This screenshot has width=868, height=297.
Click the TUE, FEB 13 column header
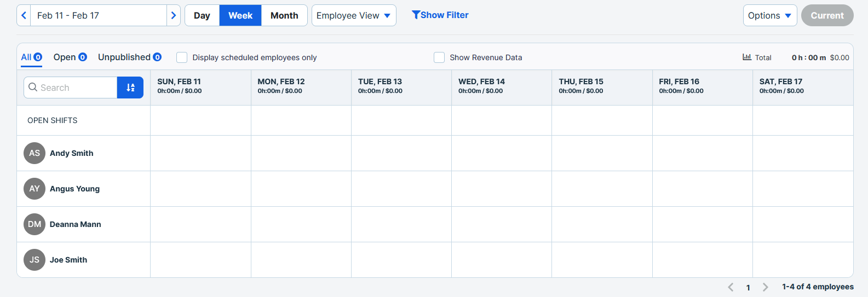401,88
